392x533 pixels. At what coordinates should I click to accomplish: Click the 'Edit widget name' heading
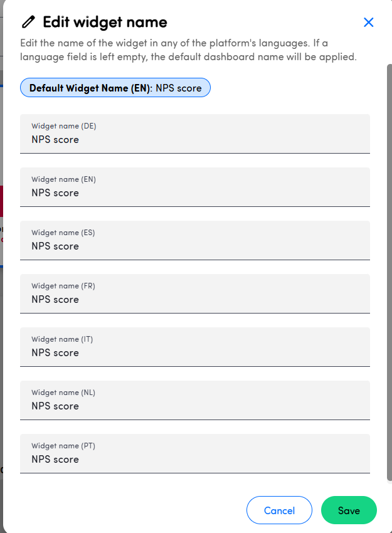point(105,22)
